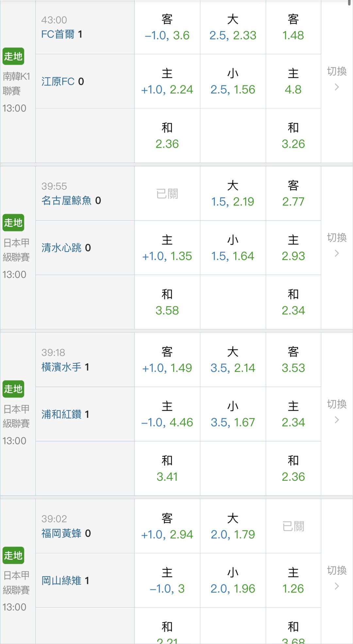Select 客 handicap -1.0 at 3.6 odds
This screenshot has width=353, height=644.
pyautogui.click(x=167, y=27)
